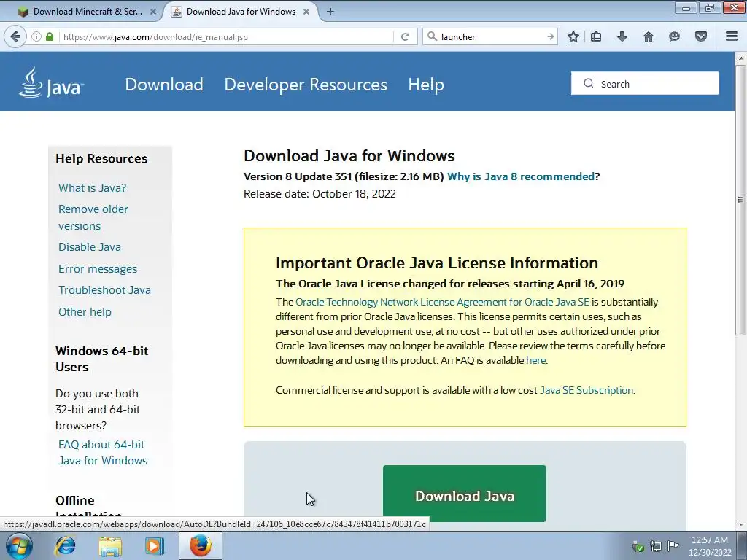Open the Action Center flag tray icon
747x560 pixels.
click(x=673, y=545)
